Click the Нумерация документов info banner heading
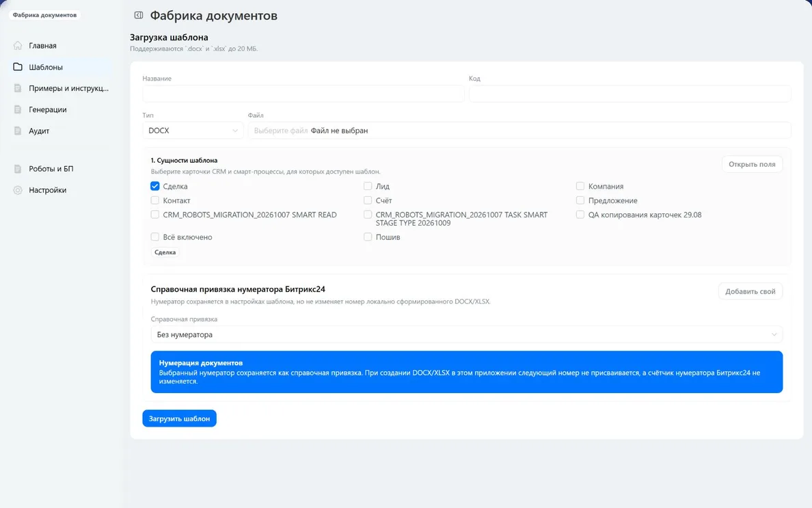The width and height of the screenshot is (812, 508). [x=201, y=362]
